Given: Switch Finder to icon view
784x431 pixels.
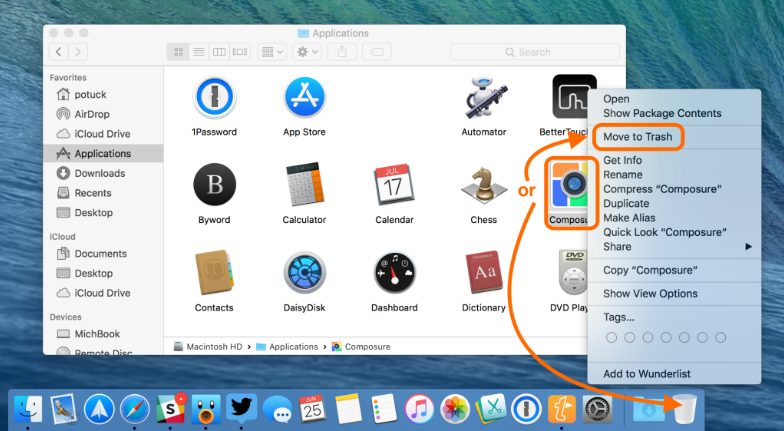Looking at the screenshot, I should click(x=179, y=51).
